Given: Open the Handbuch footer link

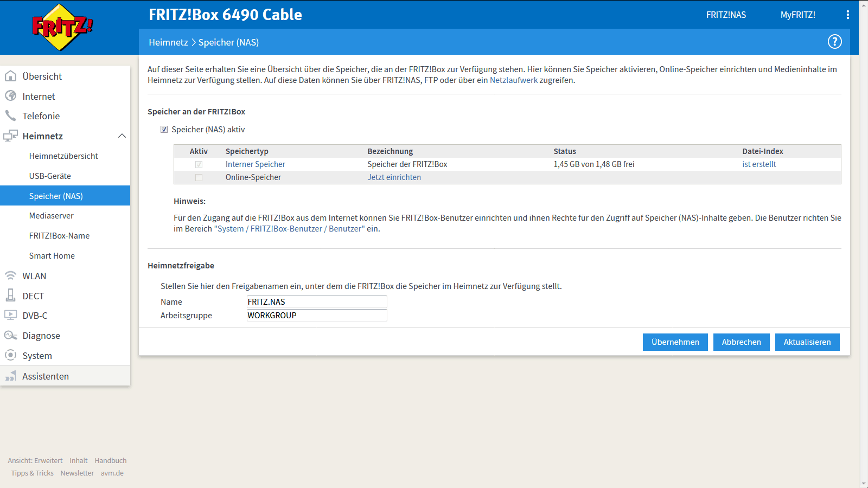Looking at the screenshot, I should (111, 461).
